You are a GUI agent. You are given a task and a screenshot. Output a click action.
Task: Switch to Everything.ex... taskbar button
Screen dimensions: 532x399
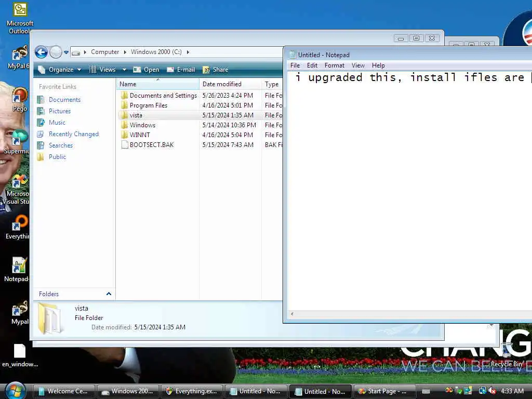pos(192,391)
